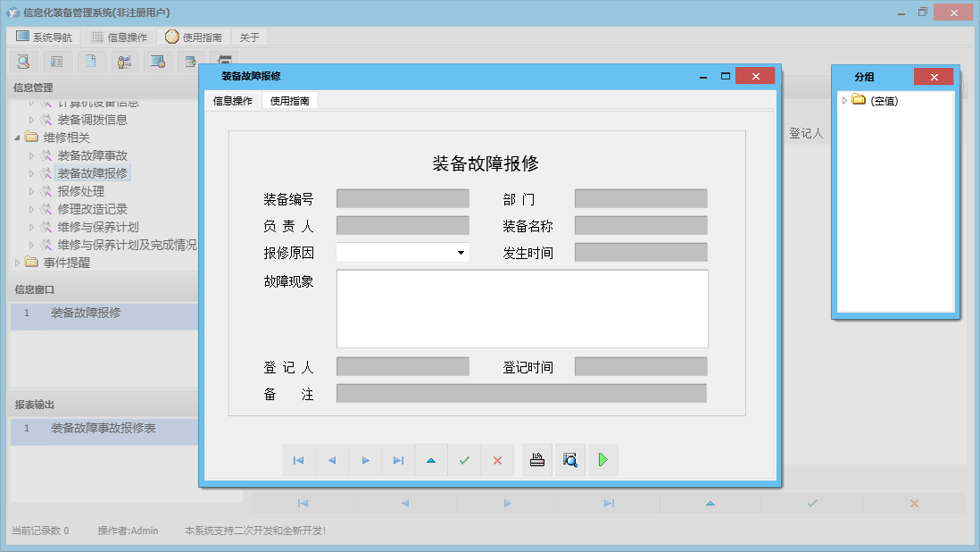Viewport: 980px width, 552px height.
Task: Jump to the first record in the dialog
Action: (x=299, y=460)
